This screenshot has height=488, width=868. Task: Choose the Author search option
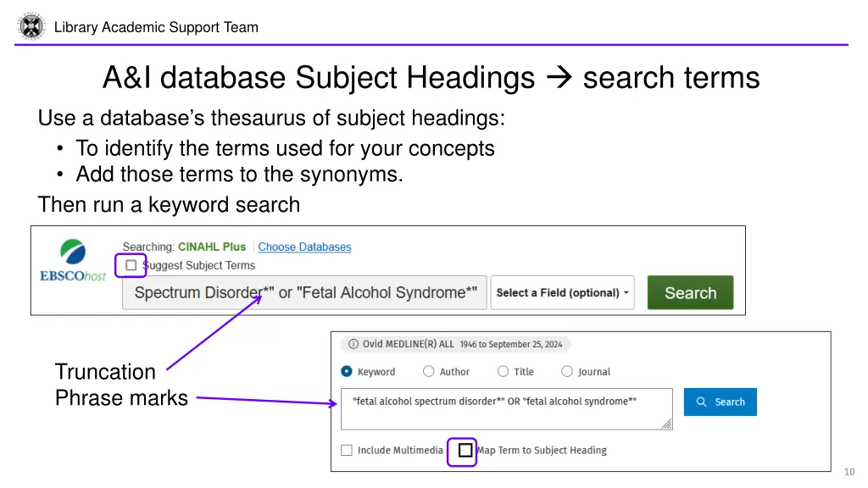pos(428,371)
